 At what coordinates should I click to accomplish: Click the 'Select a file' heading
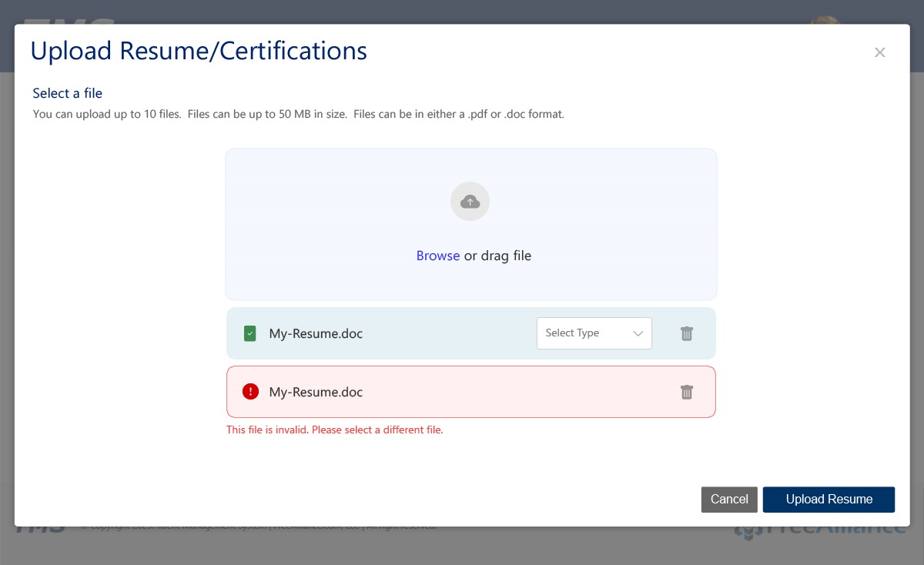coord(67,93)
